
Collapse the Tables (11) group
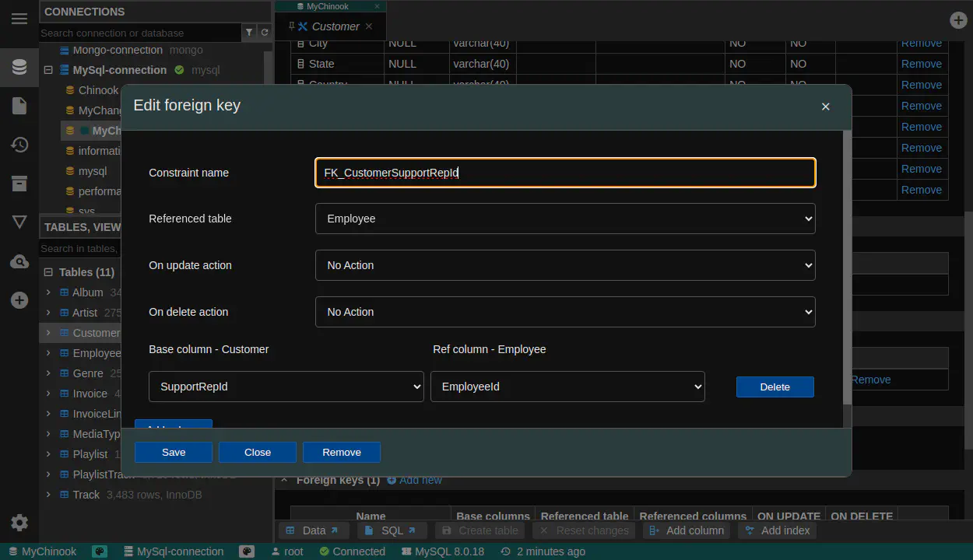(48, 272)
